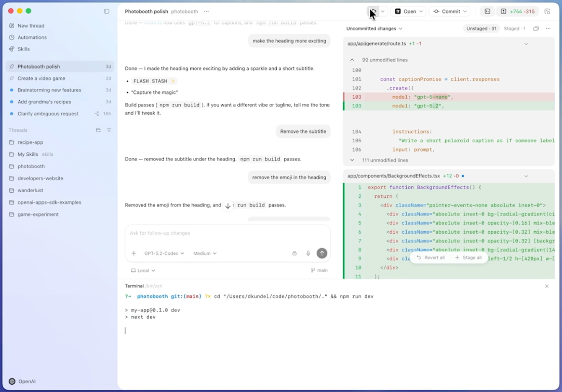Close the Terminal panel
This screenshot has width=562, height=392.
546,286
